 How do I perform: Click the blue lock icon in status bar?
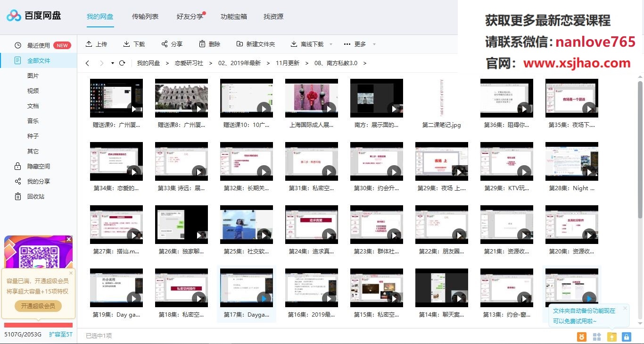pos(626,336)
